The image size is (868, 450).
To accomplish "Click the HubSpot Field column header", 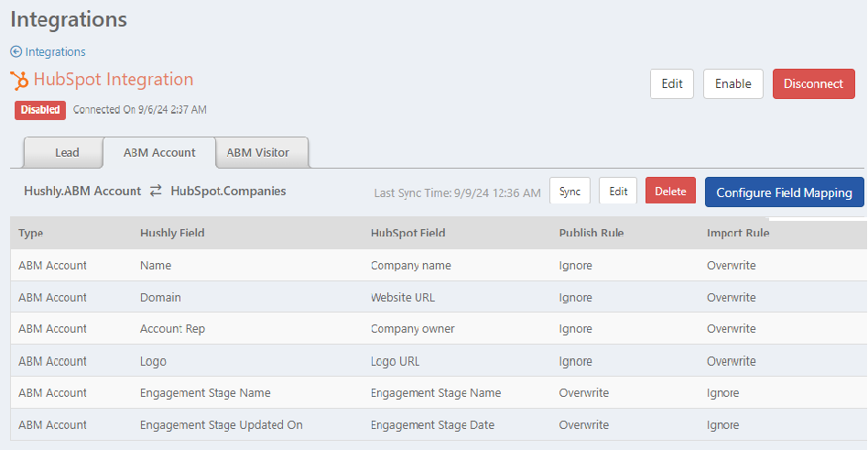I will pos(408,233).
